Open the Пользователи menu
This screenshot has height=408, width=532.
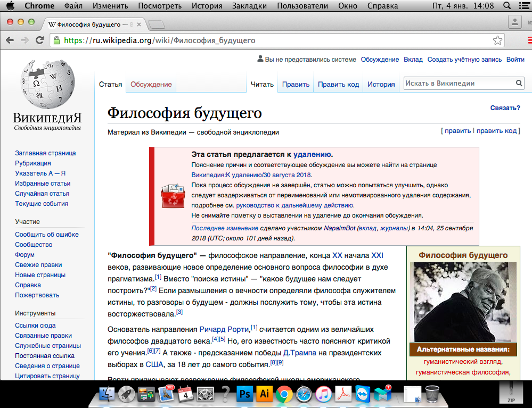click(302, 6)
